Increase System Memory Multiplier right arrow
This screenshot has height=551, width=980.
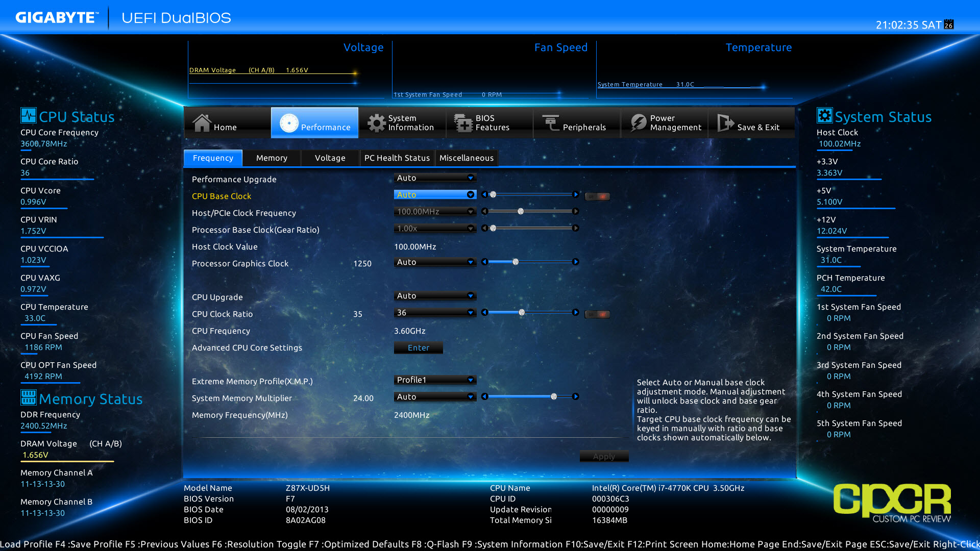pyautogui.click(x=576, y=396)
